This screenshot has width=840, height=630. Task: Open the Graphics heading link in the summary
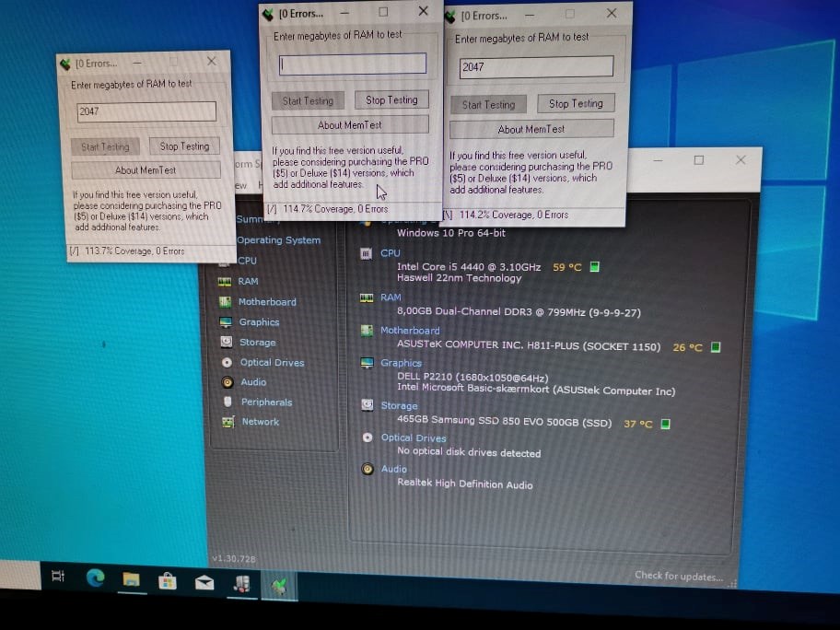coord(402,363)
